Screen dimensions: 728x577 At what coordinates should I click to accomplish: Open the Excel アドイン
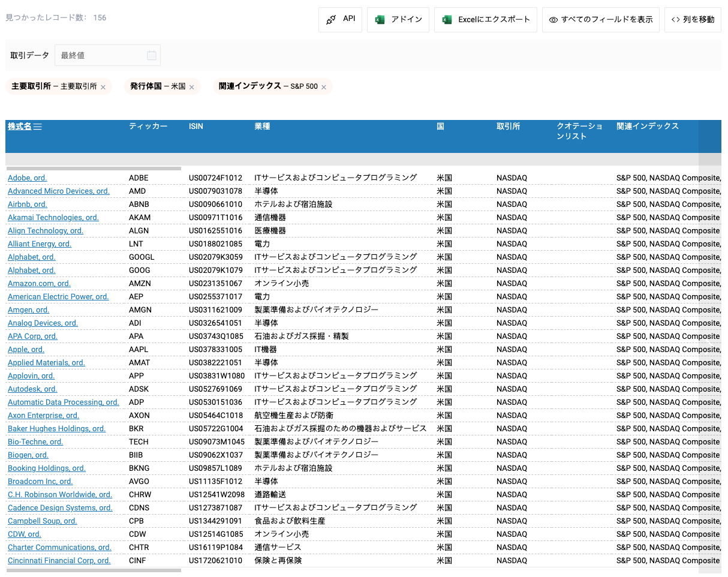398,19
